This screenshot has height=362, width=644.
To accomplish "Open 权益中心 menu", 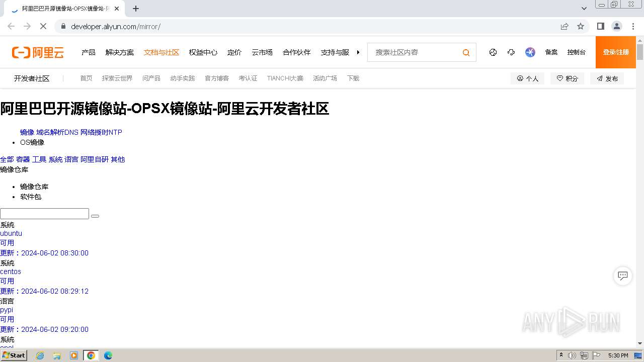I will click(203, 52).
